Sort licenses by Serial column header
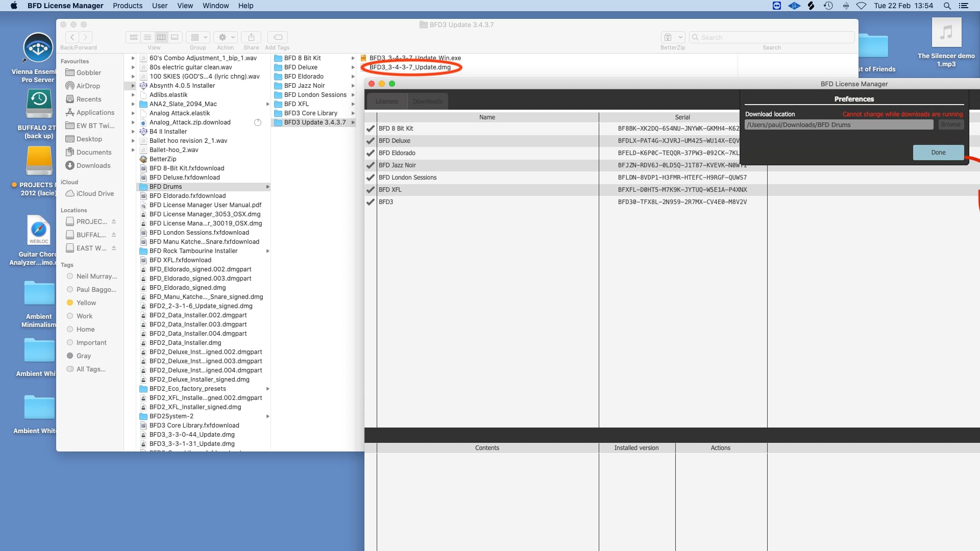 point(682,117)
